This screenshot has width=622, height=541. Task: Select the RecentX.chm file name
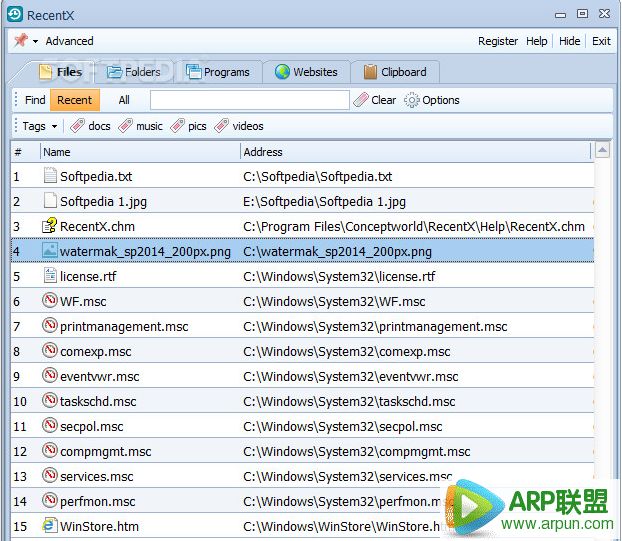pos(97,226)
